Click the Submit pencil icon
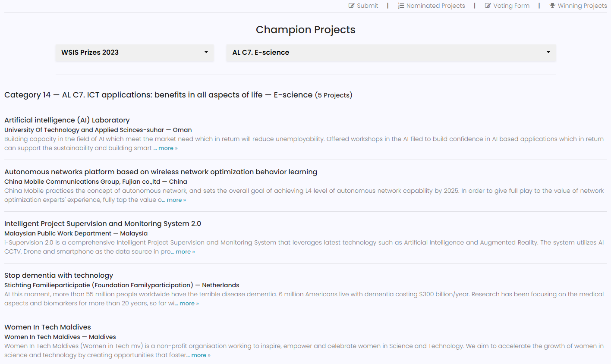Image resolution: width=611 pixels, height=364 pixels. (352, 6)
